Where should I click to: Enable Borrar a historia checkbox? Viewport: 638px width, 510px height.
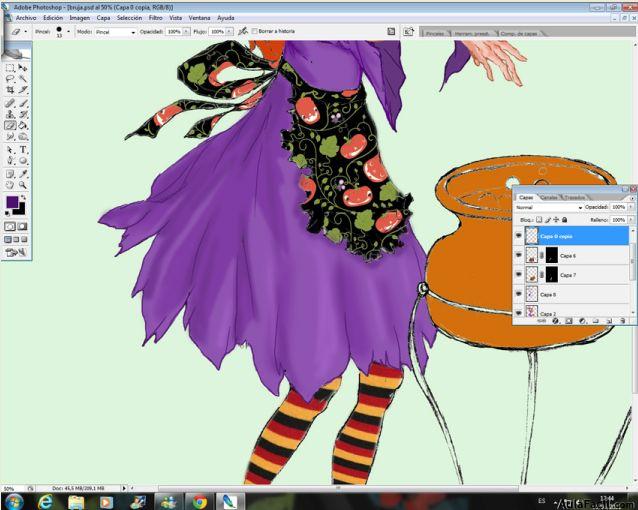(255, 31)
